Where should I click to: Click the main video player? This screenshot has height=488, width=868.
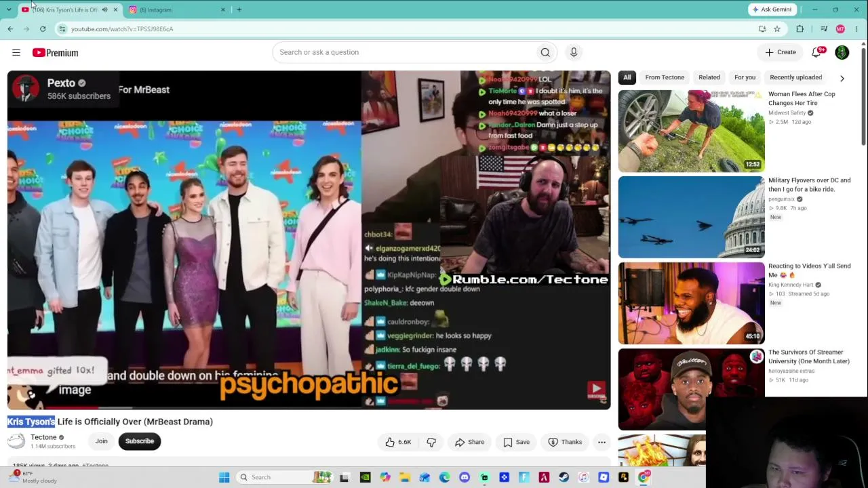[x=309, y=240]
